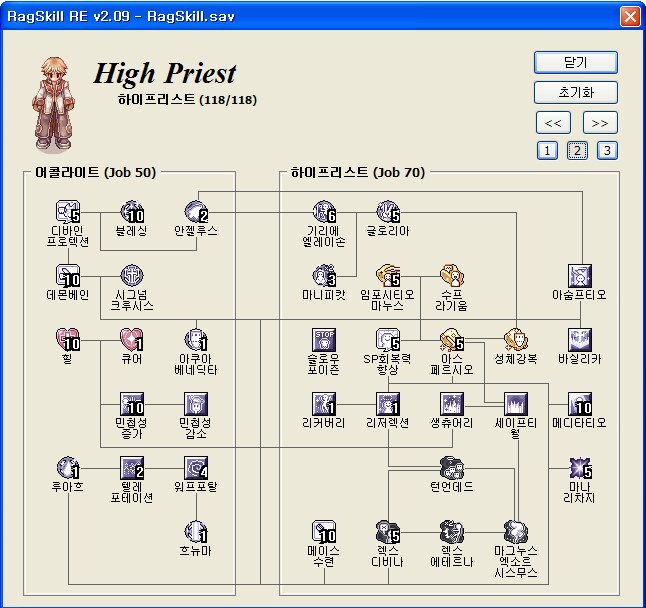
Task: Select the currently active page 2 button
Action: pos(577,151)
